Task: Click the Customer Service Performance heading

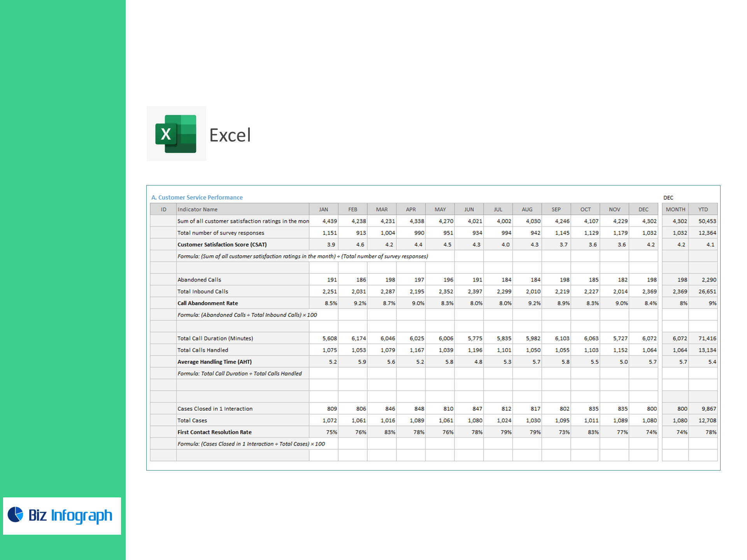Action: tap(197, 198)
